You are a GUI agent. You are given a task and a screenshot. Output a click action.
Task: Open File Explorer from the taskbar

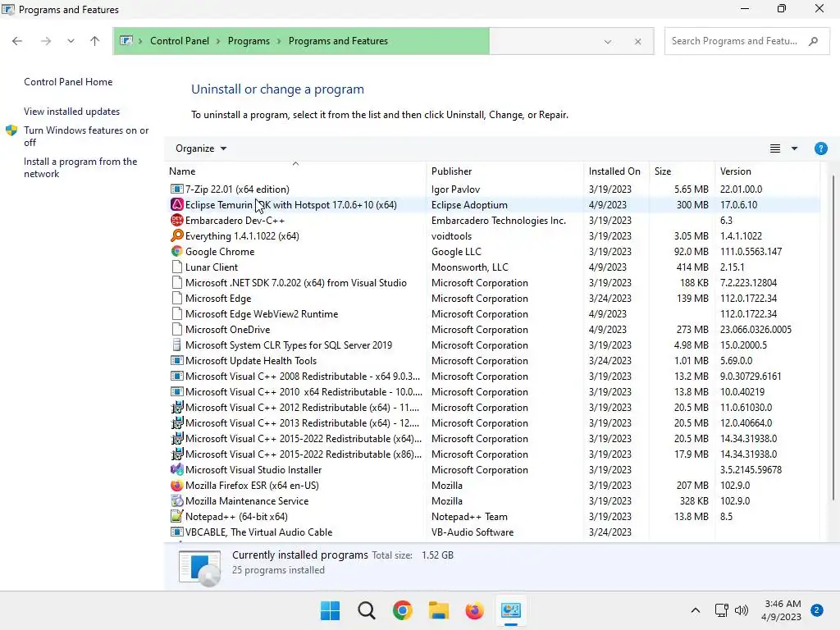438,610
